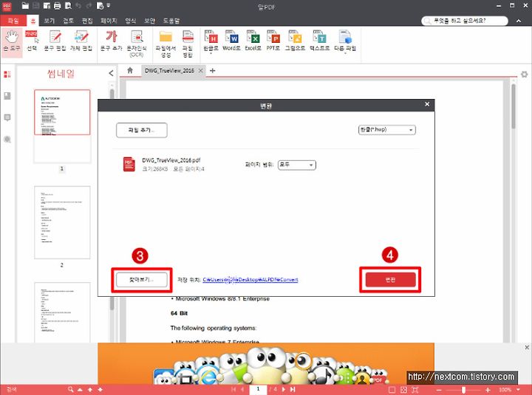Go to the next page arrow
This screenshot has width=532, height=395.
(x=284, y=389)
